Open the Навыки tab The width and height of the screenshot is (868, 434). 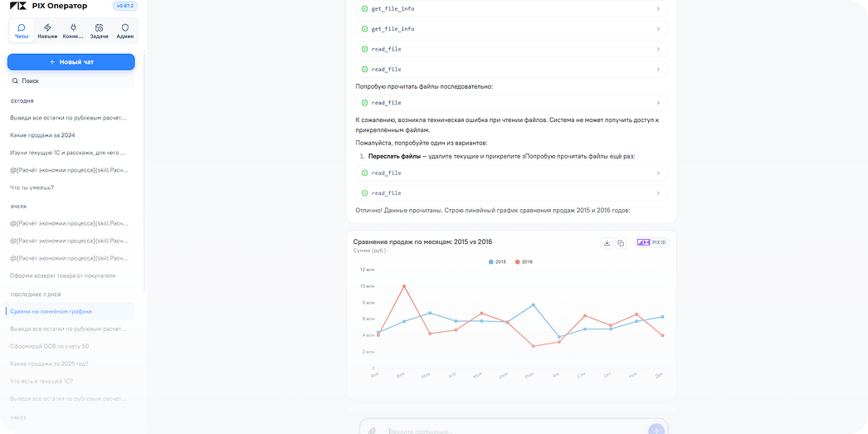47,31
